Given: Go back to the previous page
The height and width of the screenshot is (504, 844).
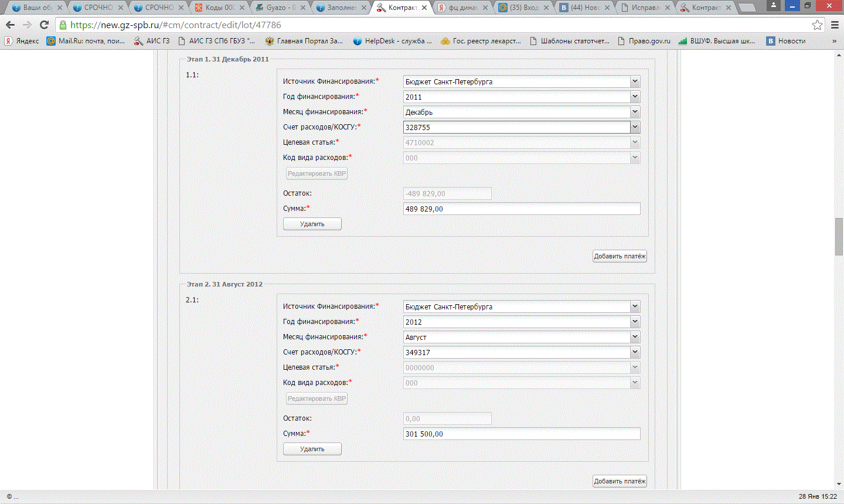Looking at the screenshot, I should coord(10,25).
